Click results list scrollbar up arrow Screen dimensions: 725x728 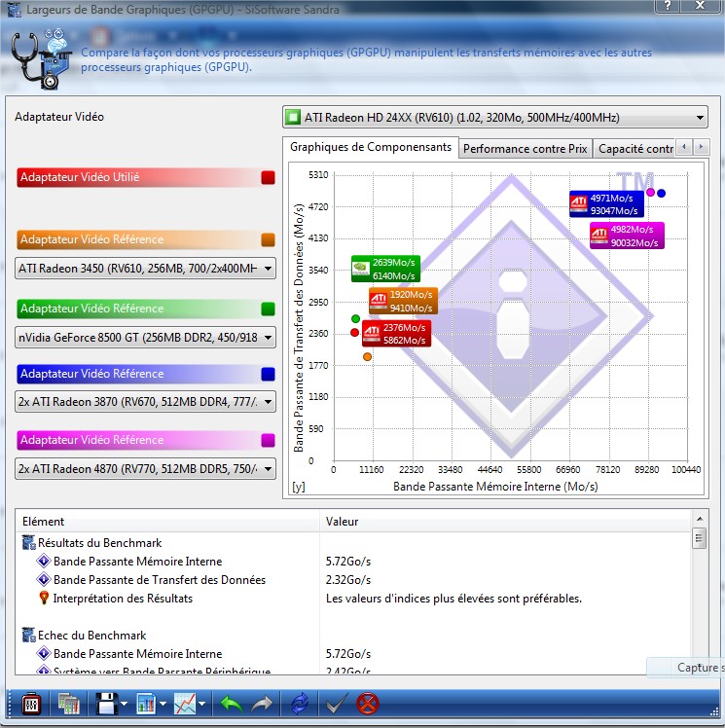pyautogui.click(x=700, y=519)
